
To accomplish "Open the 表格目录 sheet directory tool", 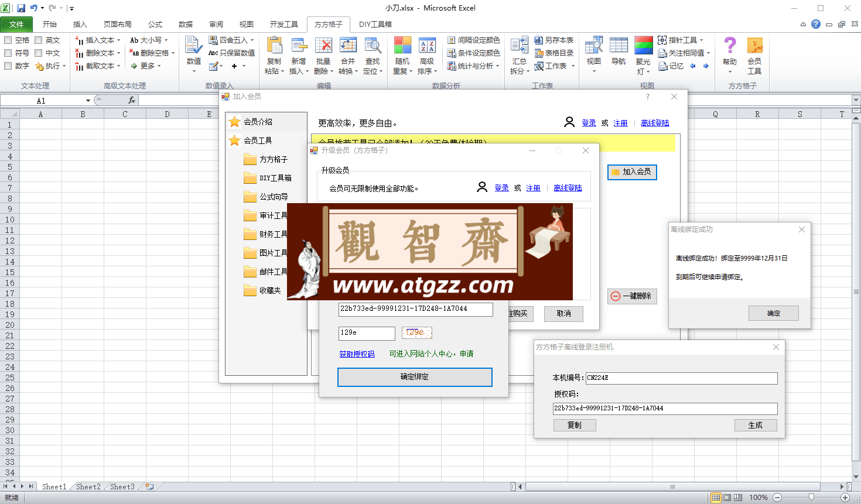I will pyautogui.click(x=554, y=53).
